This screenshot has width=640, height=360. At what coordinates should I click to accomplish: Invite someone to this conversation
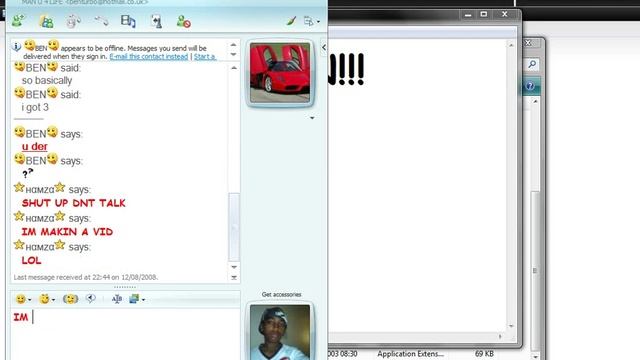click(18, 21)
